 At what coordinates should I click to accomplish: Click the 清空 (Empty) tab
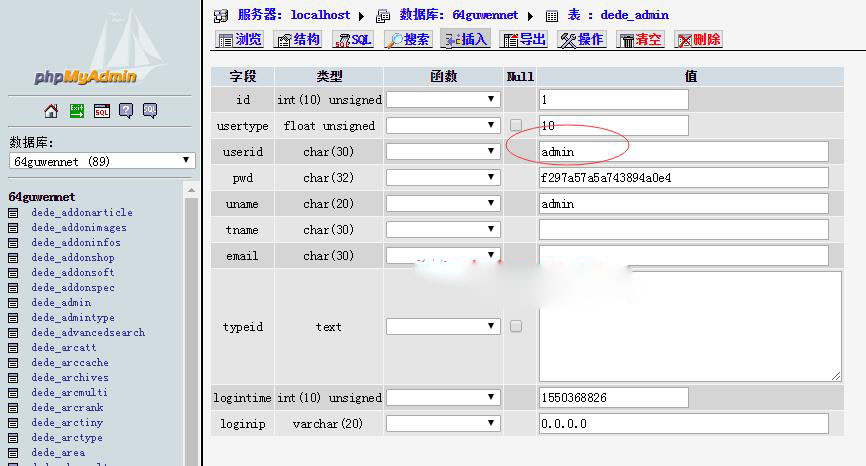(x=640, y=40)
